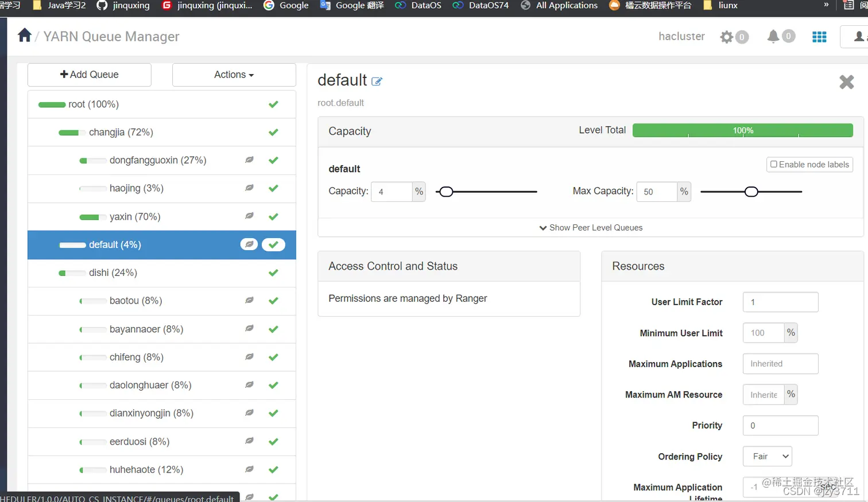
Task: Open the All Applications bookmark
Action: pos(559,5)
